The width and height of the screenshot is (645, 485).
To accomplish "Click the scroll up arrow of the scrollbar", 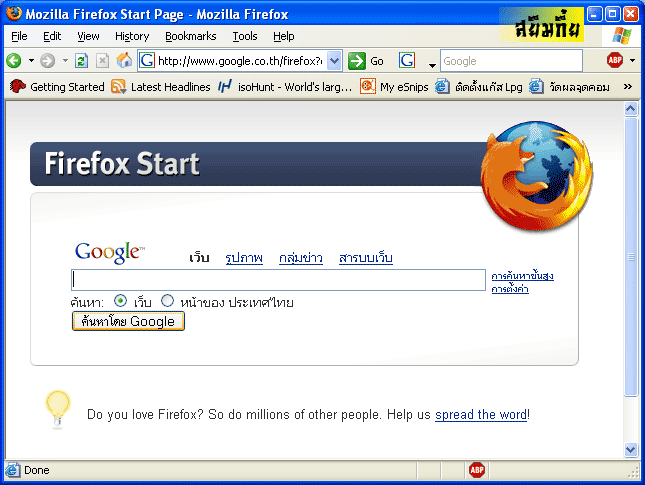I will [631, 109].
